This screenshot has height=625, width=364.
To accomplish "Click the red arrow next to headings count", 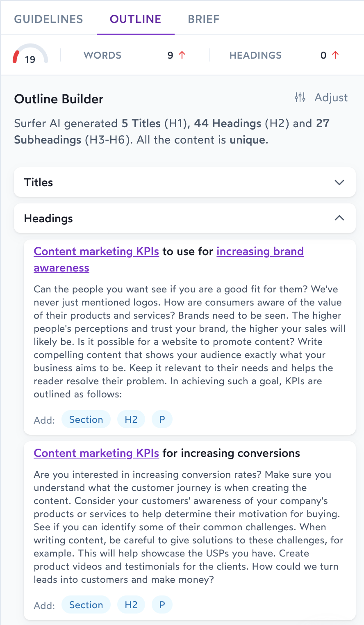I will point(335,55).
